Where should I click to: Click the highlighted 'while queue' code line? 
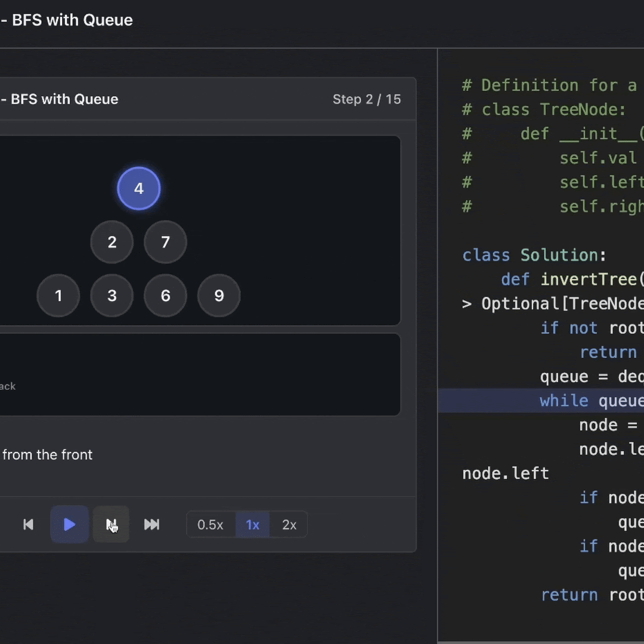click(541, 401)
